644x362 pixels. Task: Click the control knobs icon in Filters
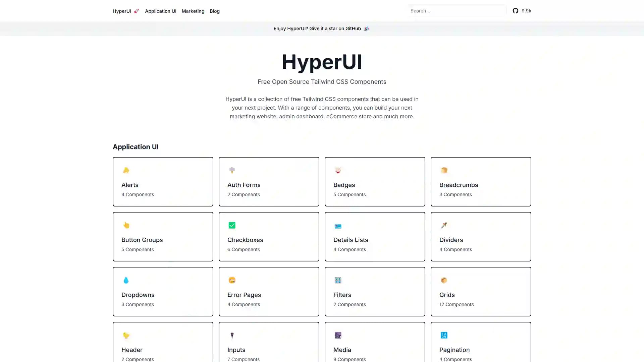pos(338,280)
